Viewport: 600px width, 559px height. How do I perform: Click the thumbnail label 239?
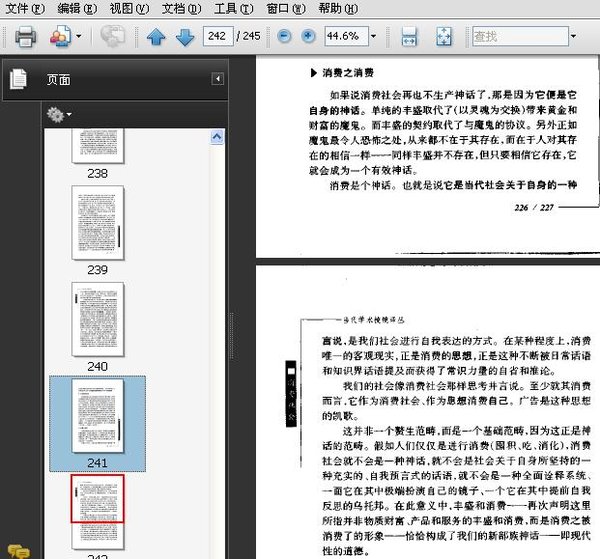98,270
